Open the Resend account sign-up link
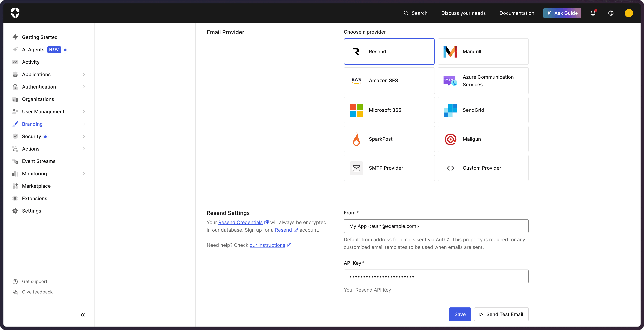The height and width of the screenshot is (330, 644). click(283, 230)
